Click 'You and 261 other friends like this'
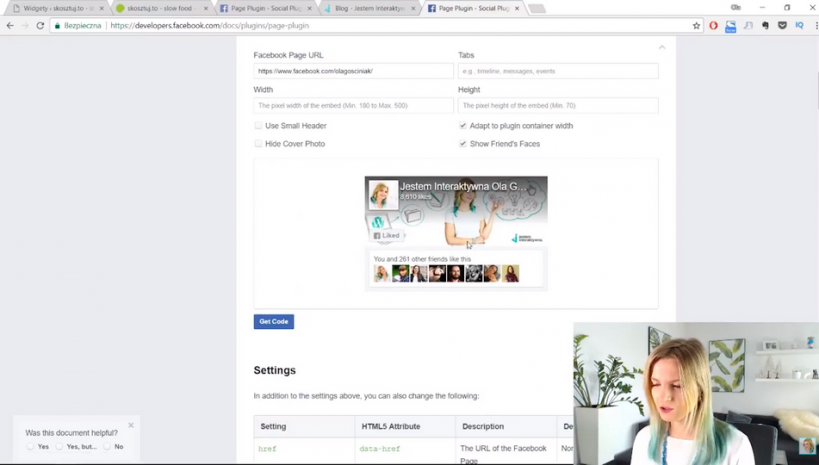This screenshot has width=819, height=465. coord(422,259)
